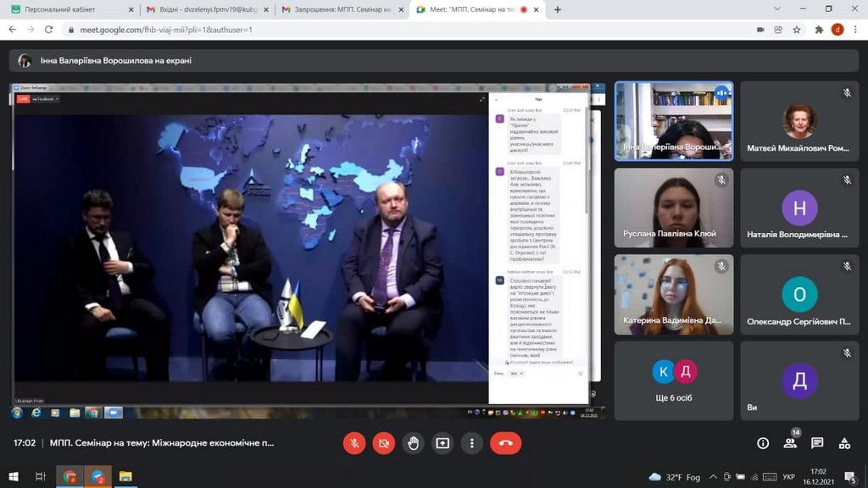
Task: Click the present screen icon
Action: [442, 443]
